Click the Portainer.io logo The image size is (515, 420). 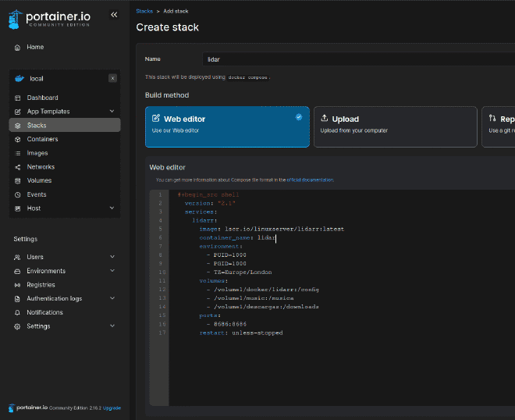(x=49, y=19)
